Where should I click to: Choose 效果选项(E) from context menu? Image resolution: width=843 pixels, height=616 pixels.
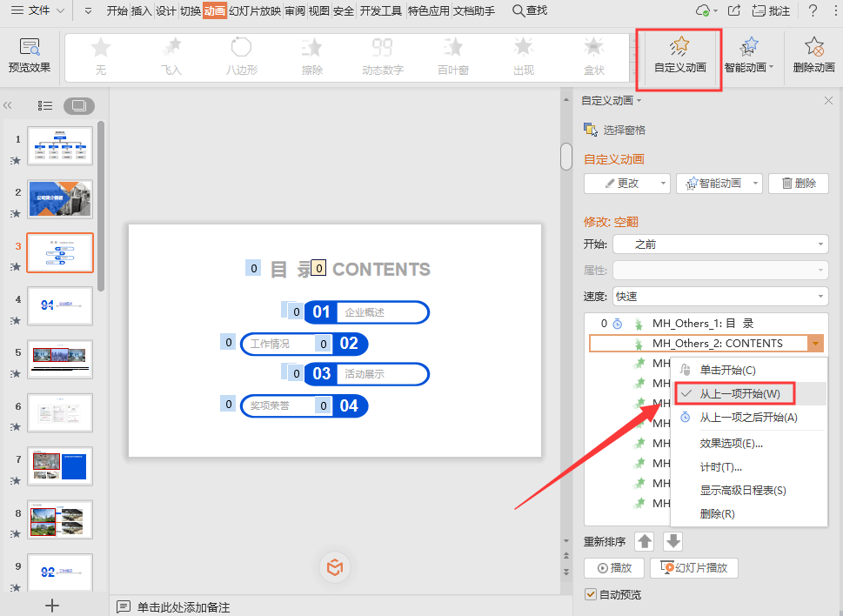click(x=731, y=444)
